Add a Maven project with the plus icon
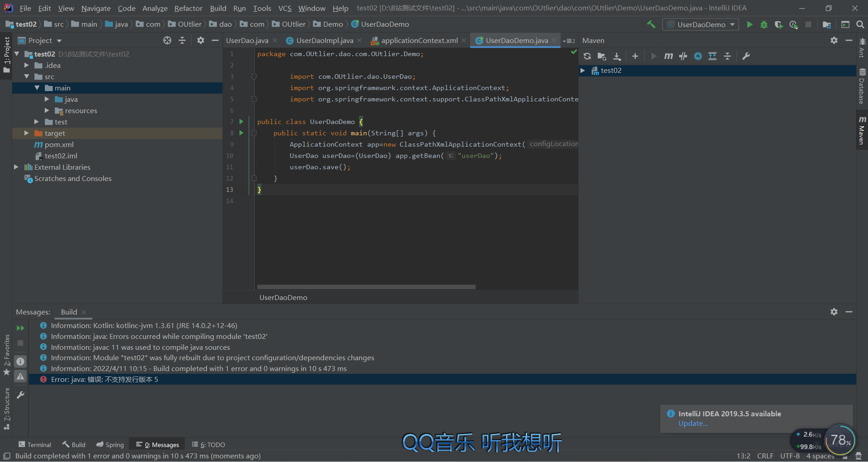 [635, 56]
